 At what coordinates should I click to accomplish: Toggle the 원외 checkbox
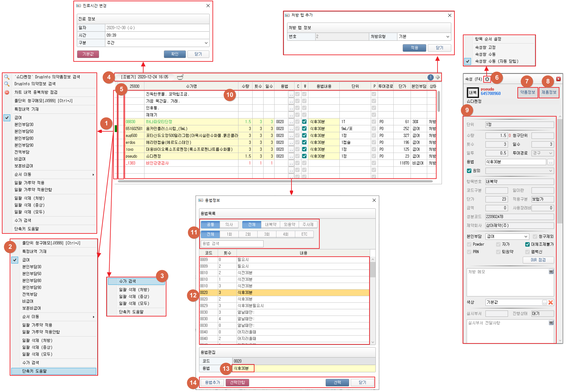[x=469, y=171]
